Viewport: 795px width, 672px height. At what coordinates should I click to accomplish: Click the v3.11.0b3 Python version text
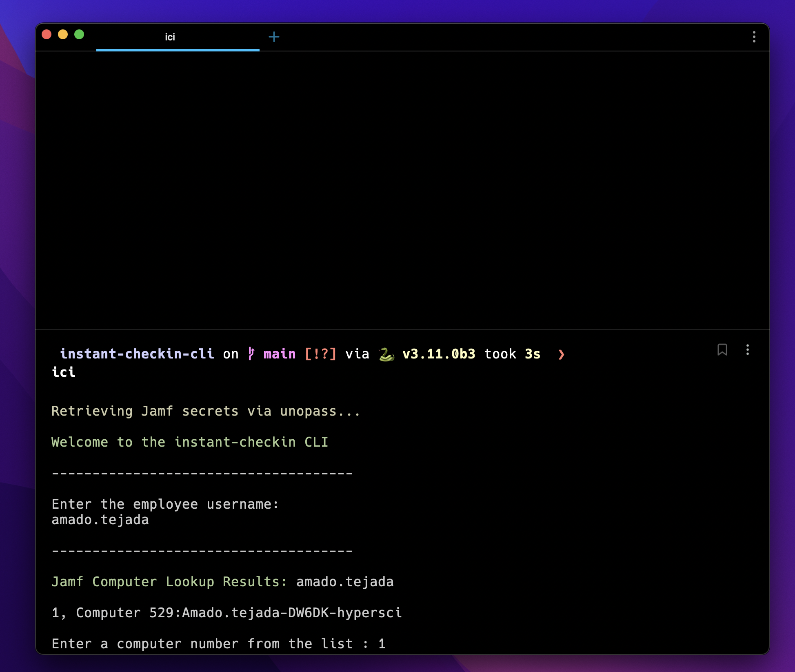click(439, 354)
